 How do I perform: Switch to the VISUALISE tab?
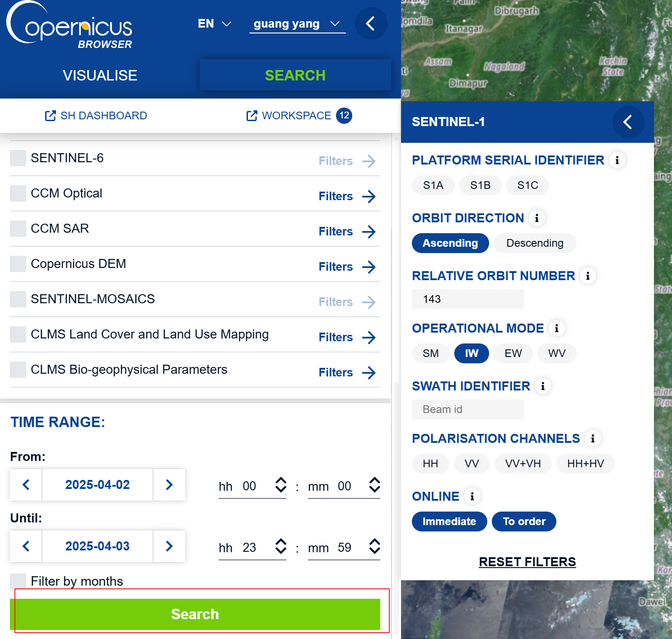(x=100, y=75)
